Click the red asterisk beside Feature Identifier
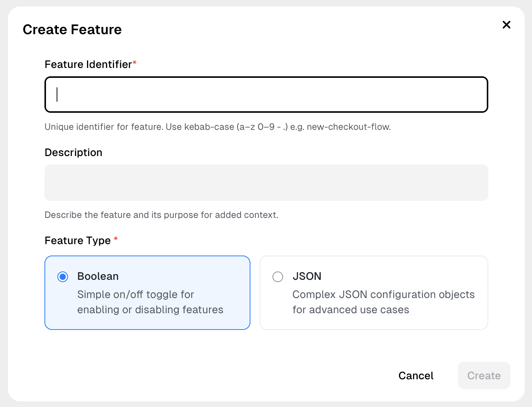This screenshot has height=407, width=532. tap(135, 63)
